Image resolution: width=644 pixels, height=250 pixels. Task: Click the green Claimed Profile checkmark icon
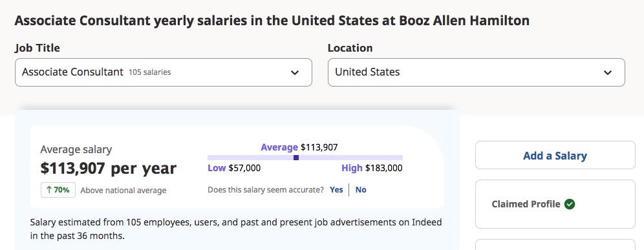(569, 204)
